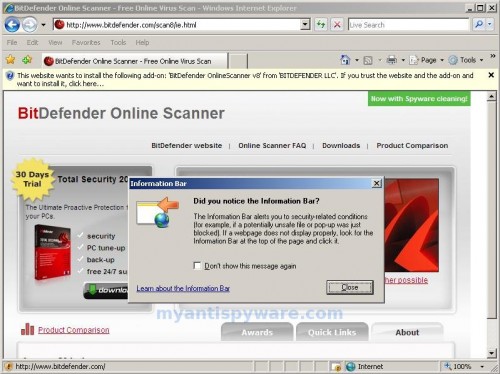The image size is (500, 374).
Task: Stop loading with the red X icon
Action: point(337,25)
